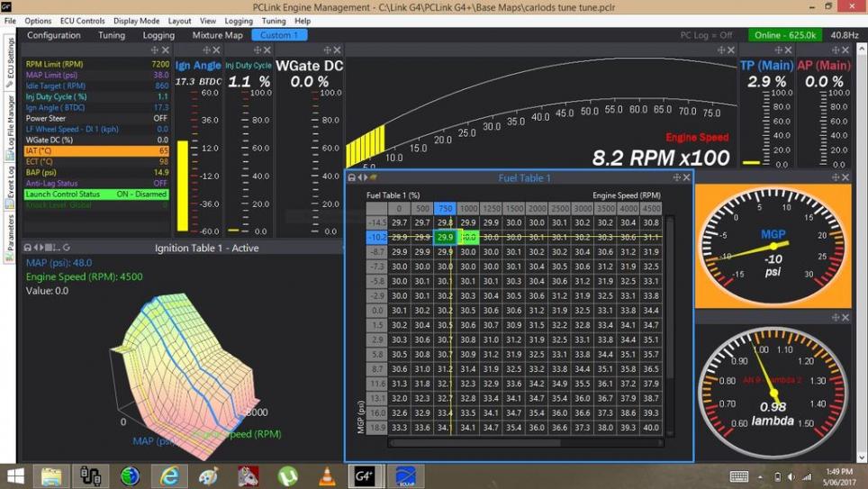The height and width of the screenshot is (489, 868).
Task: Close the parameter list panel with RPM Limit
Action: click(x=165, y=50)
